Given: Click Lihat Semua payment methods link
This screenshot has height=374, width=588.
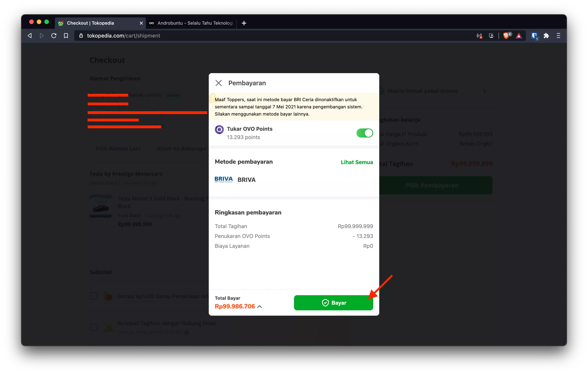Looking at the screenshot, I should pos(357,162).
